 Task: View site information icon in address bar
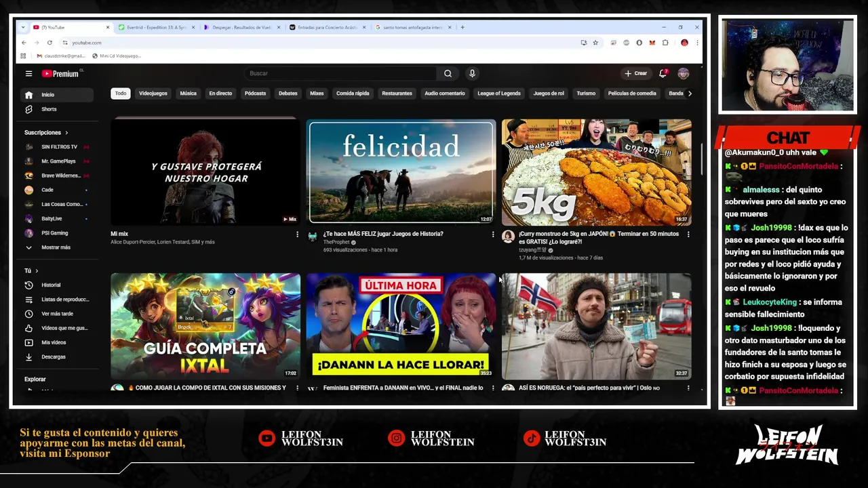65,43
